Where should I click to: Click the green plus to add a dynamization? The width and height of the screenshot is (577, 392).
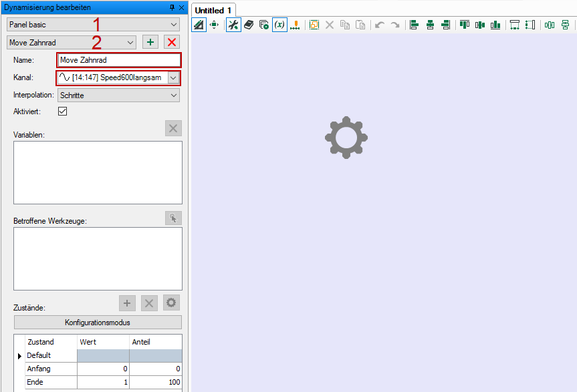tap(150, 42)
